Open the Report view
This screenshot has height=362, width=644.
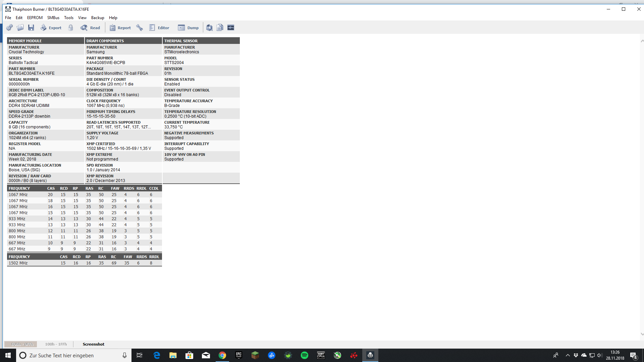click(120, 28)
